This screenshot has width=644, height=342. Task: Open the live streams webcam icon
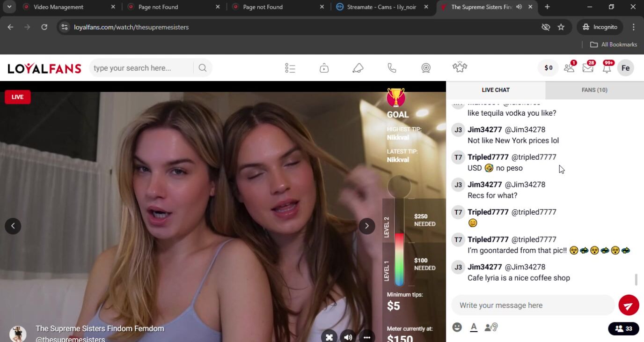[x=426, y=68]
